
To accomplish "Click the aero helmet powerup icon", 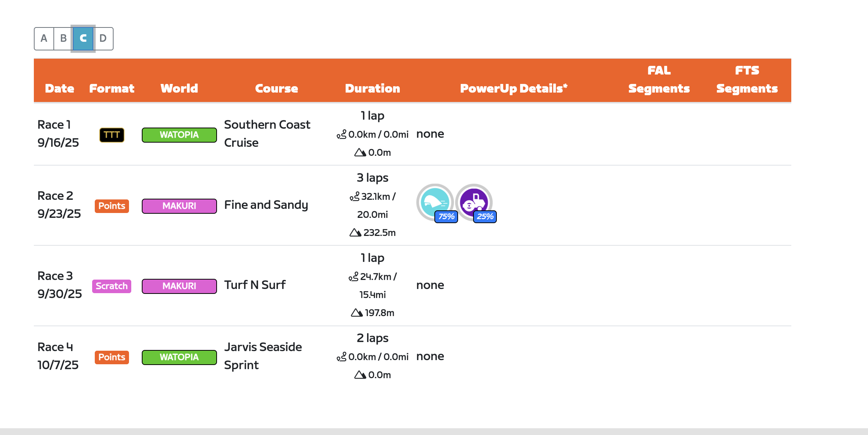I will [x=435, y=202].
